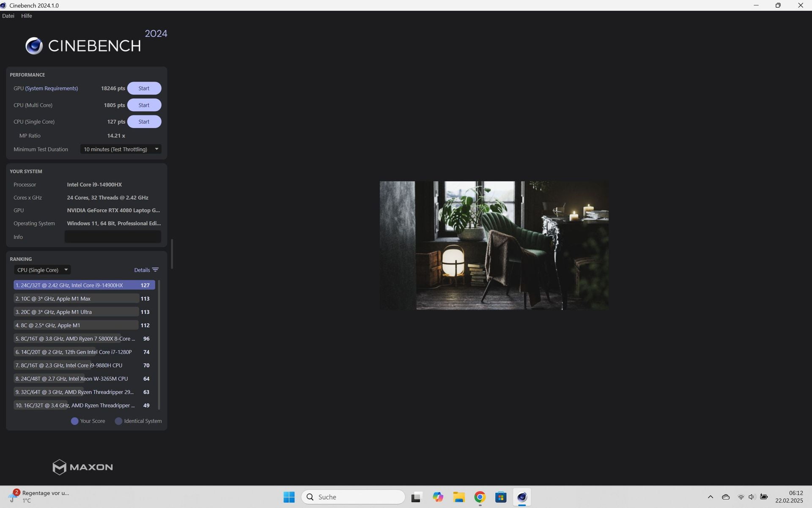Select ranking entry Apple M1 Max
The width and height of the screenshot is (812, 508).
[84, 299]
